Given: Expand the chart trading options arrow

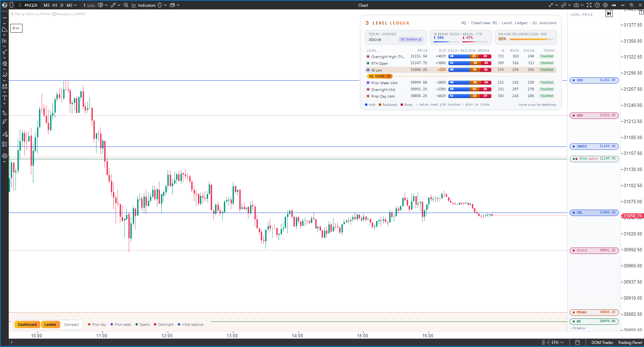Looking at the screenshot, I should (106, 5).
